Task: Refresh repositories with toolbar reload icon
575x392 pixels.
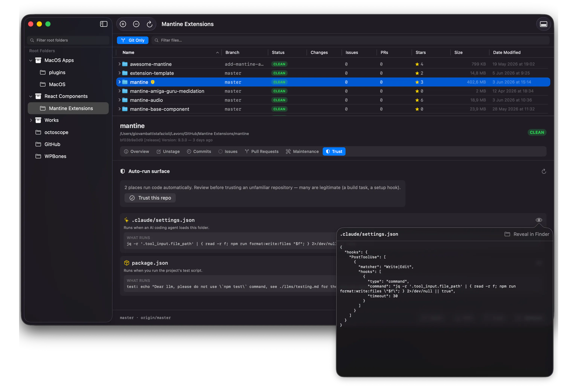Action: tap(149, 24)
